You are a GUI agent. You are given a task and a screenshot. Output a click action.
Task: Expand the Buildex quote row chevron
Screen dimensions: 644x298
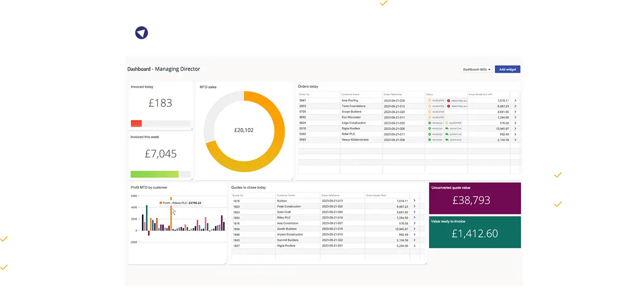click(x=415, y=200)
